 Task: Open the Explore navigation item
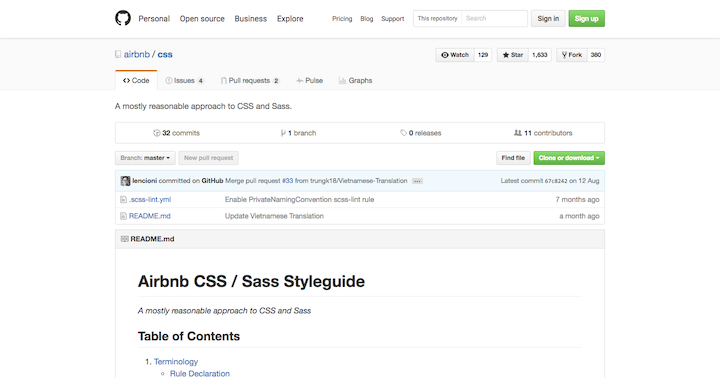290,19
